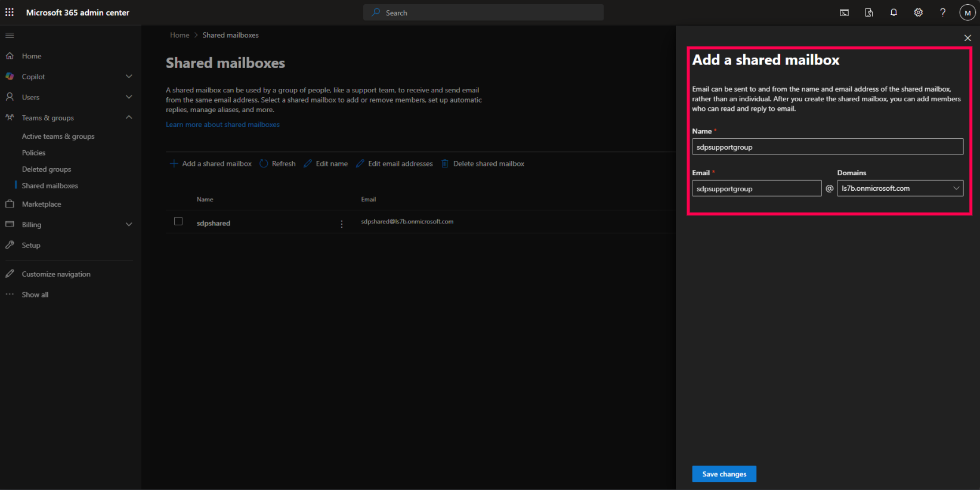The height and width of the screenshot is (490, 980).
Task: Open more actions for sdpshared row
Action: [342, 224]
